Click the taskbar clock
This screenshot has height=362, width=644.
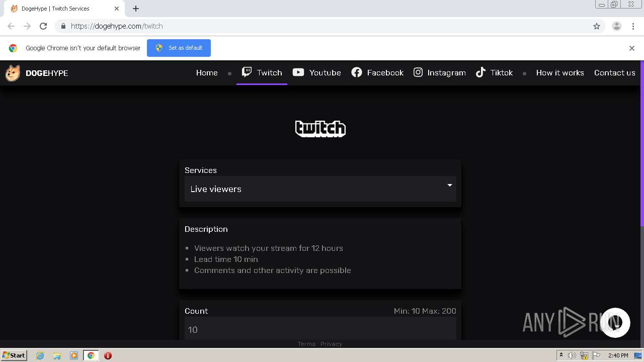[618, 355]
